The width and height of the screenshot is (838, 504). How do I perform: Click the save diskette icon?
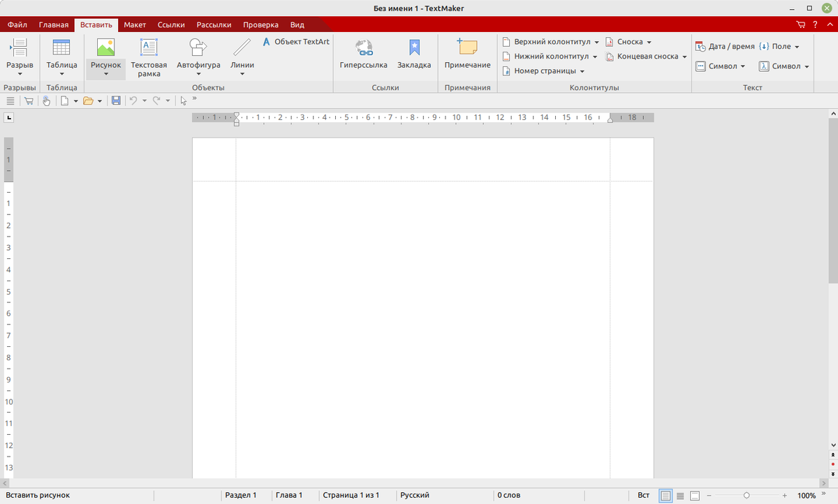tap(116, 101)
